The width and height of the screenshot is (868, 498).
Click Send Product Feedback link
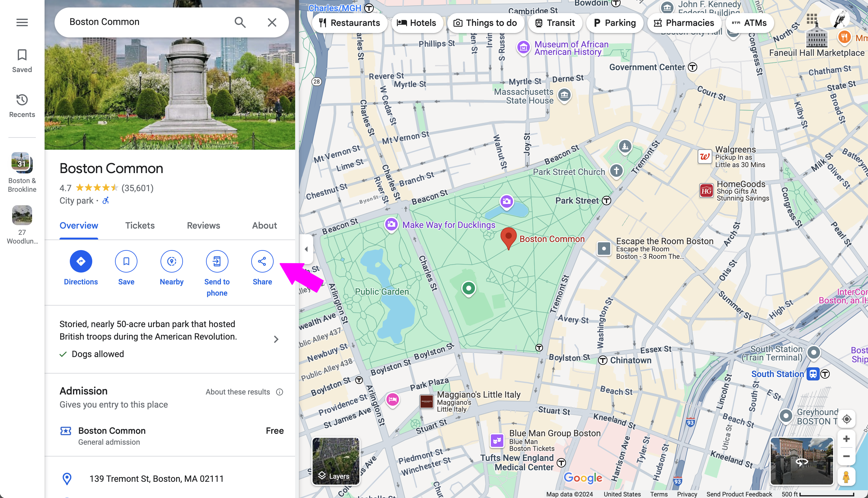(x=739, y=494)
